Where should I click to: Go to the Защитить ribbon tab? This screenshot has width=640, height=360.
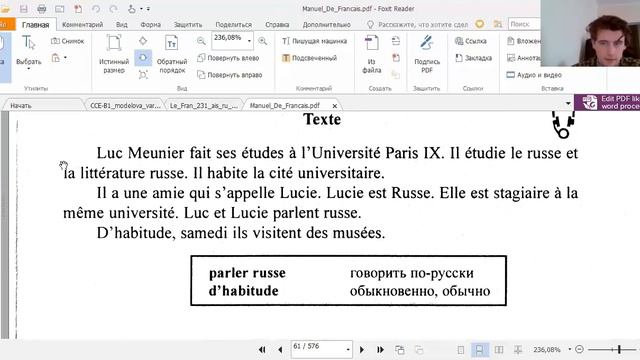[x=188, y=24]
